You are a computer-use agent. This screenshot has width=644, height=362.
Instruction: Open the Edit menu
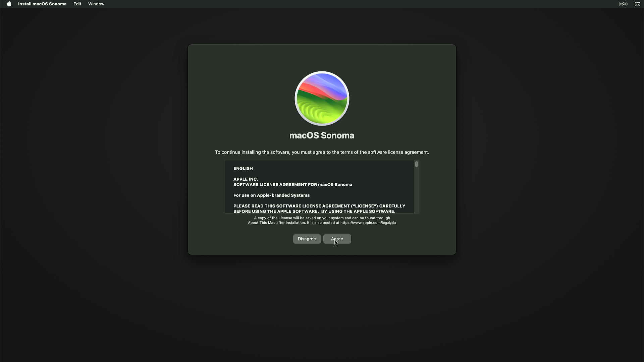[x=77, y=4]
